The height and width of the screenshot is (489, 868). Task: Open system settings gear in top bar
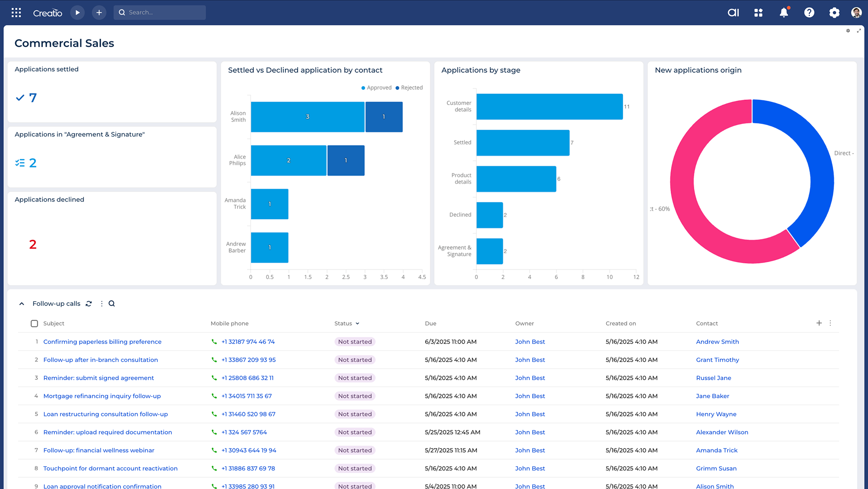click(834, 13)
